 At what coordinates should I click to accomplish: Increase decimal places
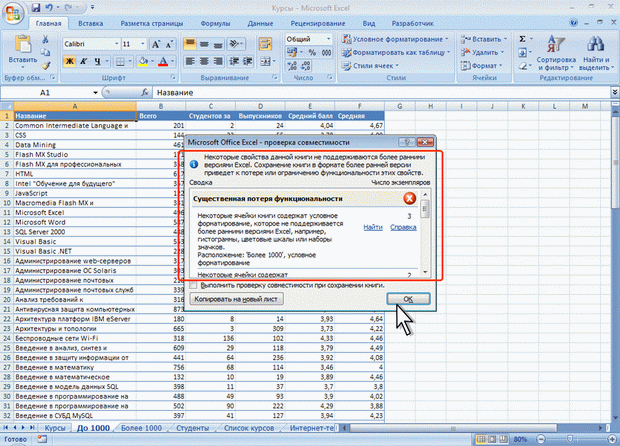coord(292,66)
